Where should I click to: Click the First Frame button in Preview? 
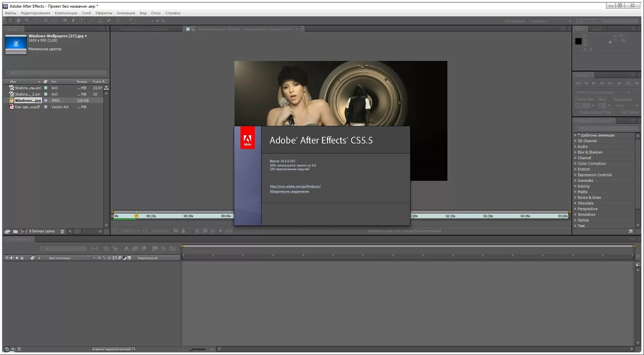pyautogui.click(x=578, y=83)
